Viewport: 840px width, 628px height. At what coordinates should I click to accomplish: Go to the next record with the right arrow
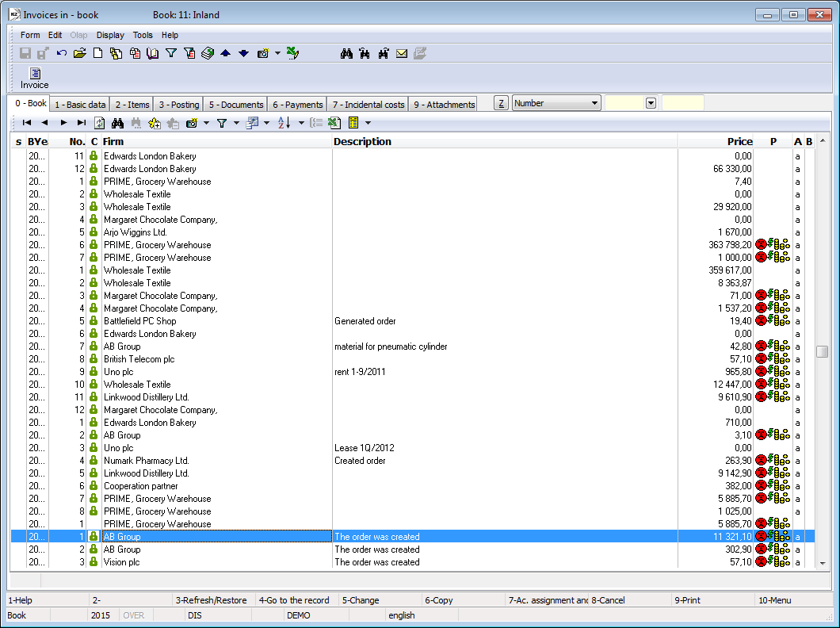(63, 123)
